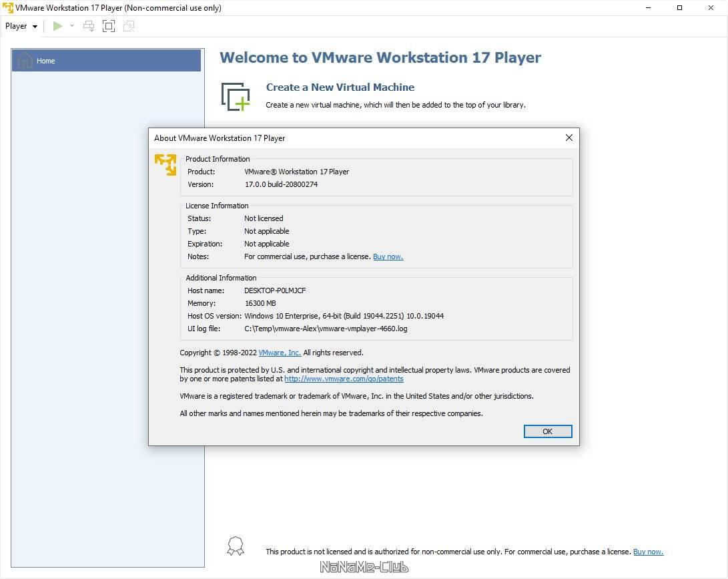Image resolution: width=728 pixels, height=579 pixels.
Task: Click product name 'VMware® Workstation 17 Player'
Action: tap(297, 172)
